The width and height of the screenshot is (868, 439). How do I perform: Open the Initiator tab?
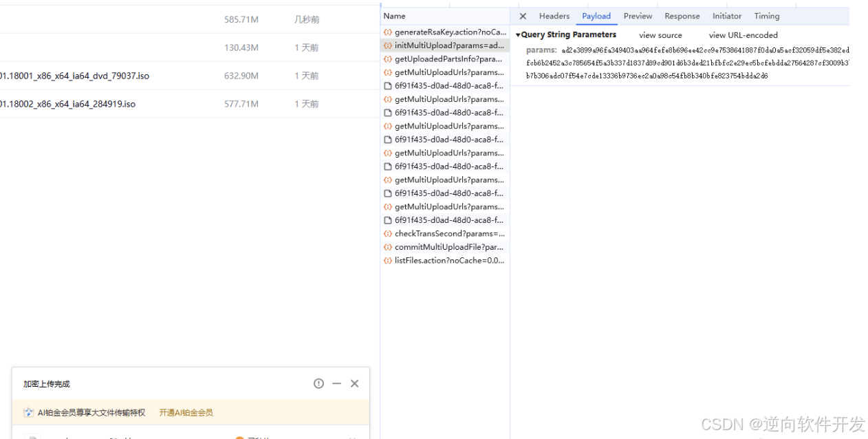pos(727,16)
